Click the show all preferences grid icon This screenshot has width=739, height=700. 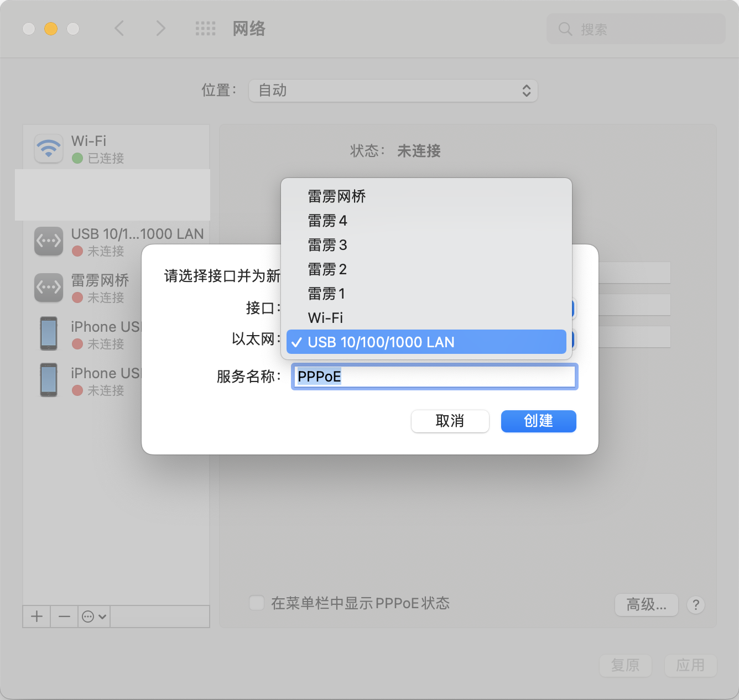[x=205, y=29]
